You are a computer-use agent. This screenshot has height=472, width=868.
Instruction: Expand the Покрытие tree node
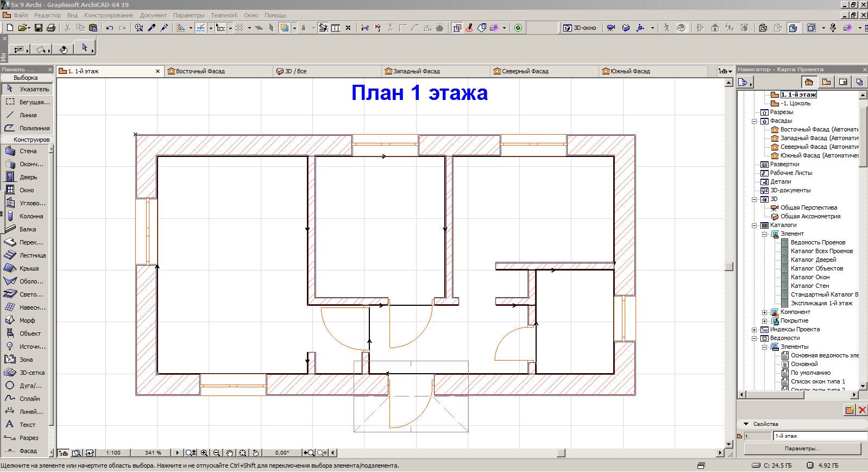(x=764, y=321)
